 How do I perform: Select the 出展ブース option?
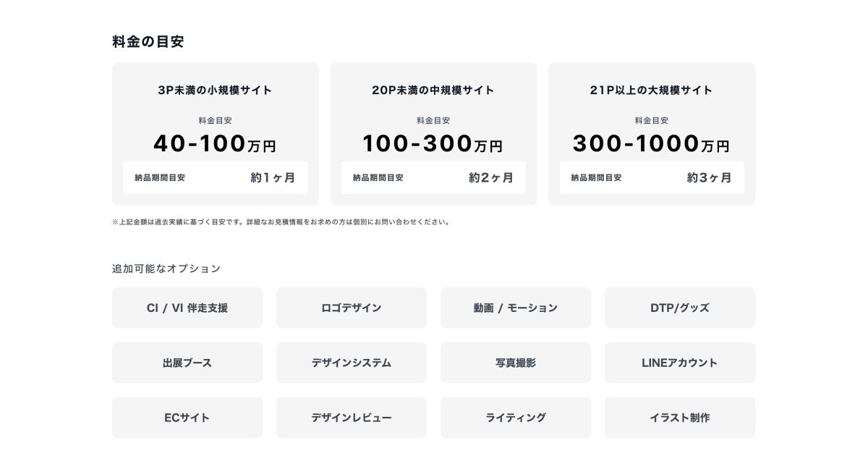point(187,363)
